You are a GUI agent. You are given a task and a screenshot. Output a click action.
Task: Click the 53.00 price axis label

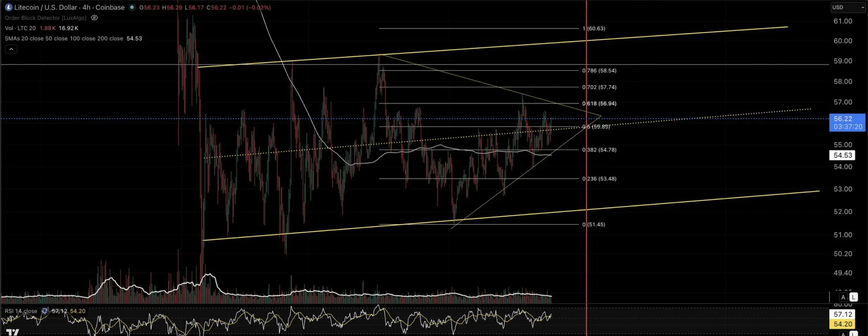pos(843,189)
